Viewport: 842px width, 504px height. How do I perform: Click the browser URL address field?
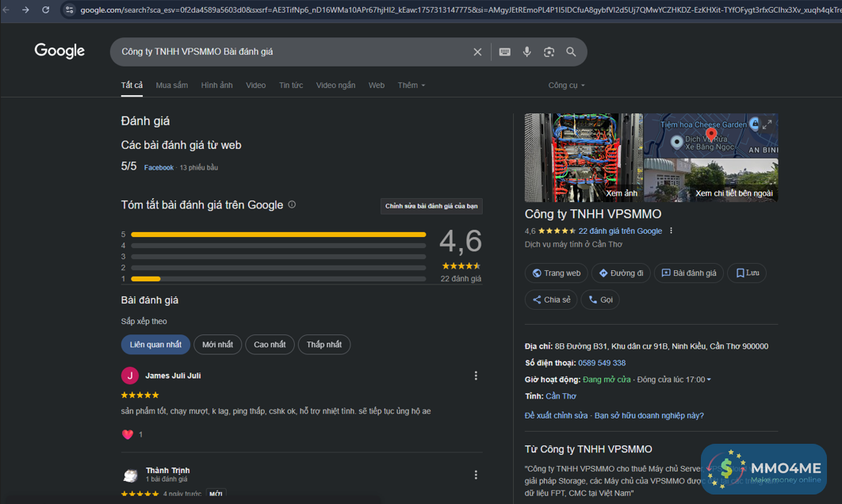click(x=459, y=10)
